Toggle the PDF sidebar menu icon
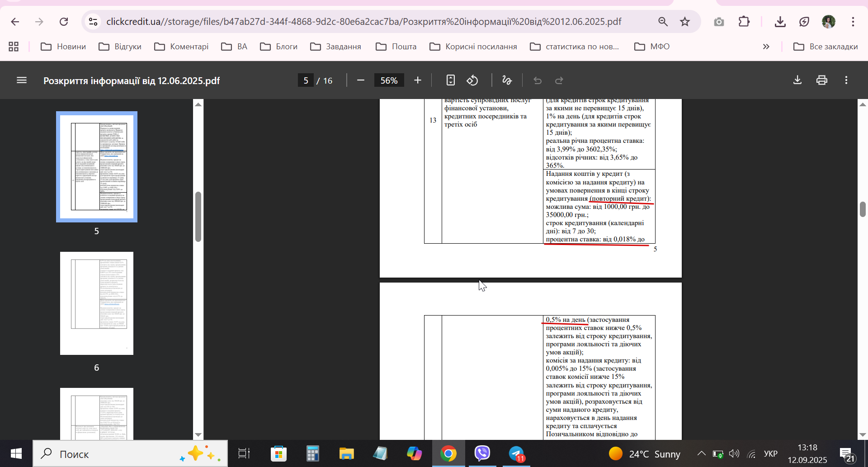 point(22,80)
